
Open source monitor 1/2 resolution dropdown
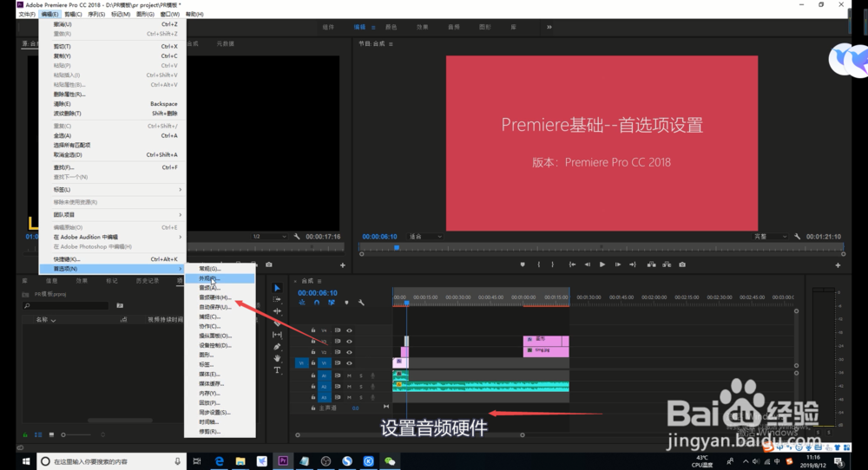click(x=270, y=236)
